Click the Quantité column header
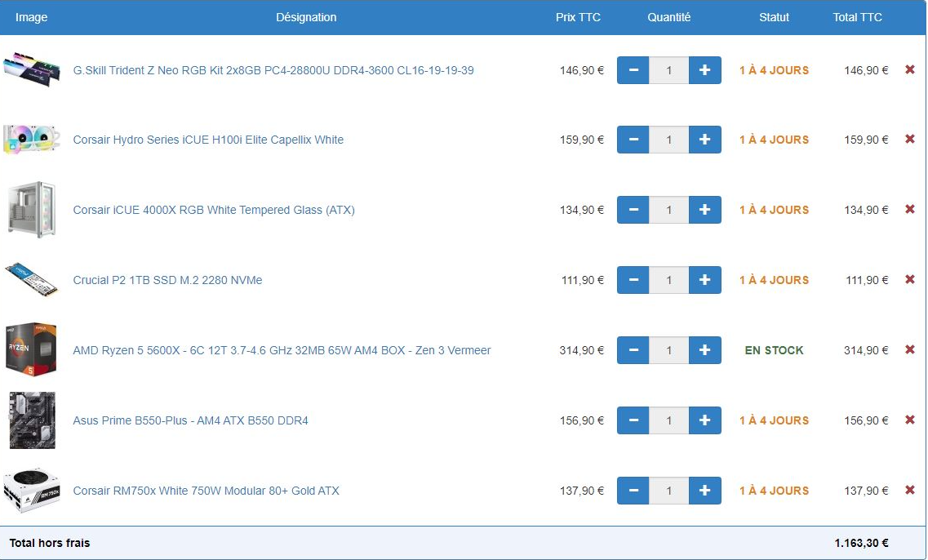This screenshot has height=560, width=928. 668,17
